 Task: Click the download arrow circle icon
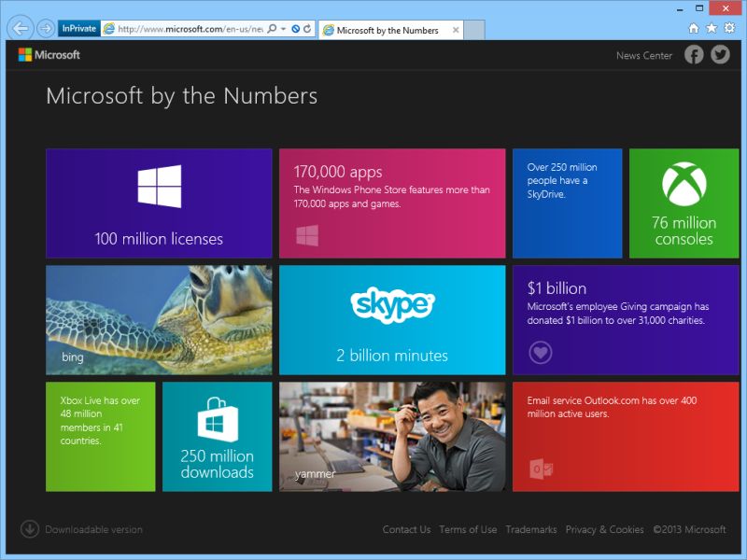click(30, 529)
